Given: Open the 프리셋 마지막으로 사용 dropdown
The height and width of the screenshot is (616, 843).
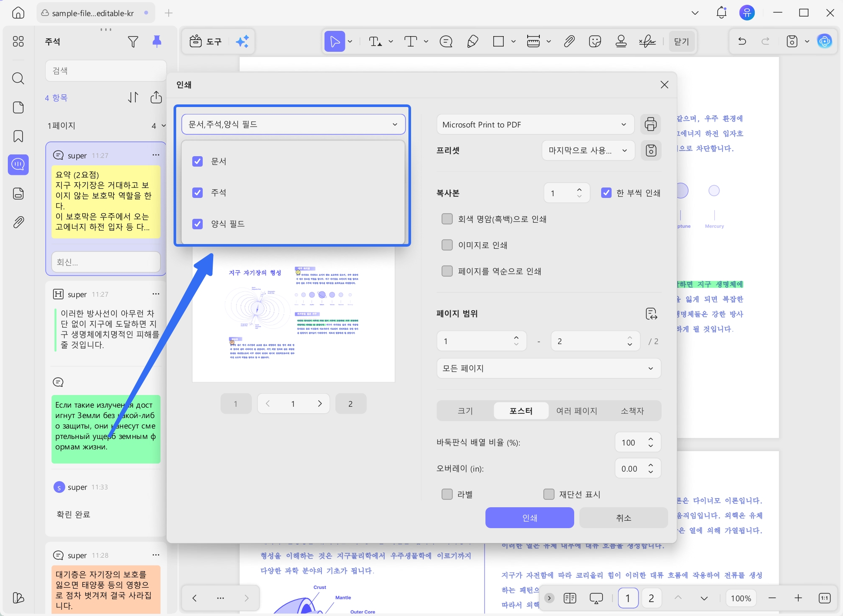Looking at the screenshot, I should pos(589,151).
